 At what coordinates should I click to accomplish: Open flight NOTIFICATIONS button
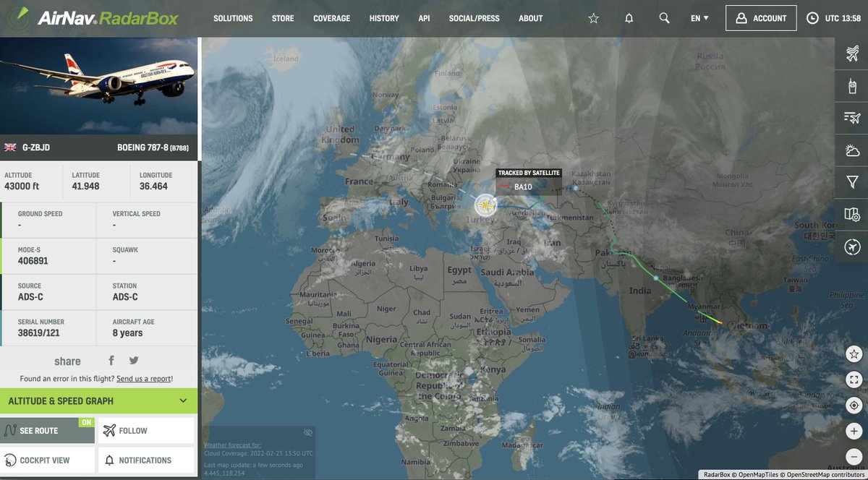[146, 460]
